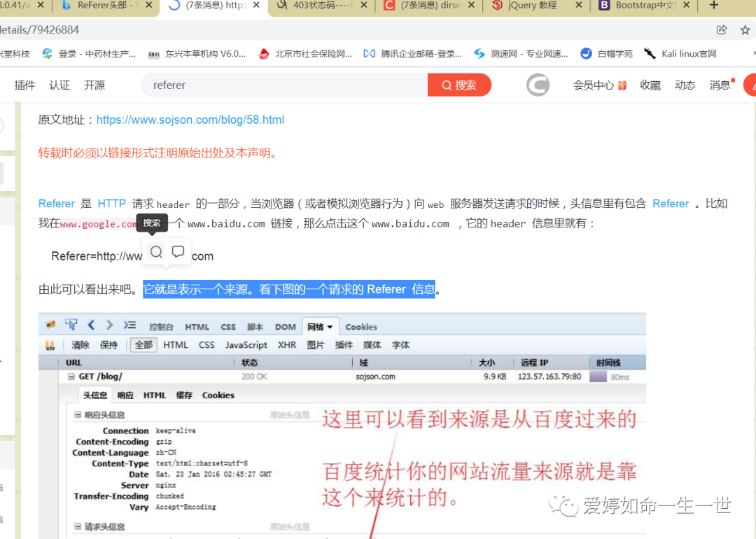Filter requests by 媒体 media
This screenshot has height=539, width=756.
(x=372, y=345)
